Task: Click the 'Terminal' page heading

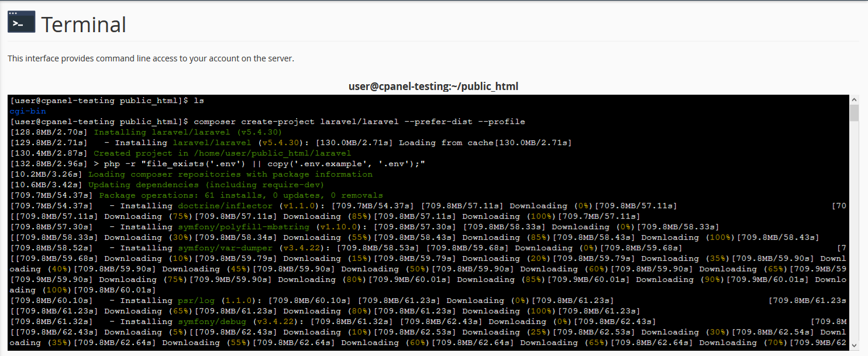Action: [x=84, y=24]
